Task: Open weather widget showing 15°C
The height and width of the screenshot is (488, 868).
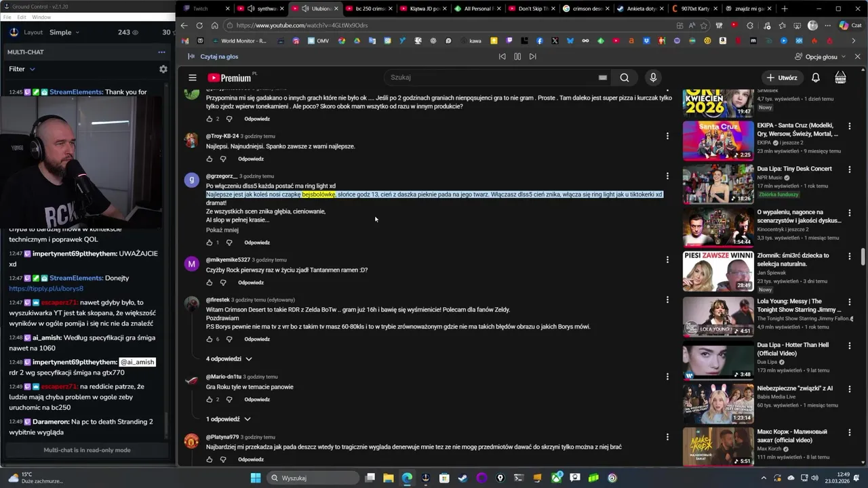Action: [35, 478]
